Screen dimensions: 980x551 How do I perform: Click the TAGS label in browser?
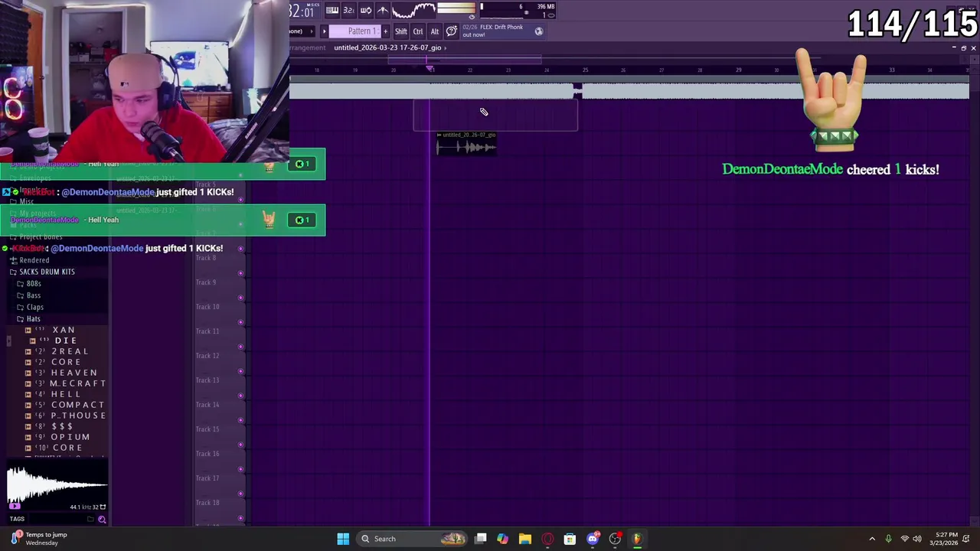pos(17,519)
